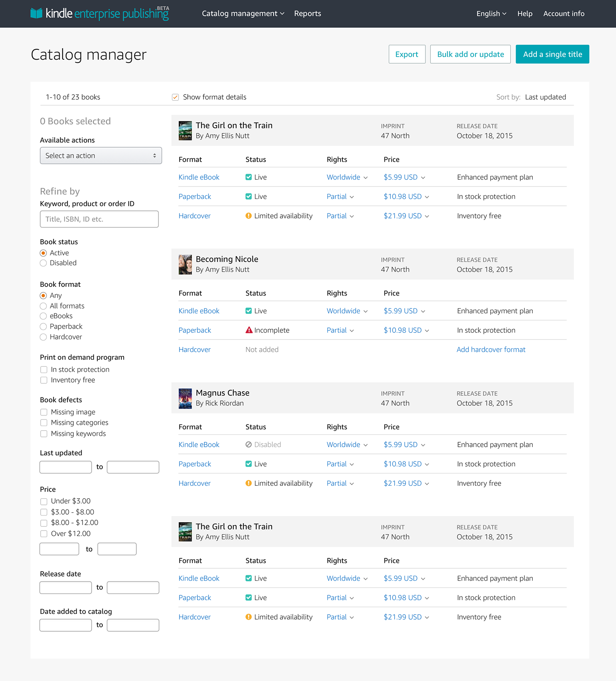The height and width of the screenshot is (681, 616).
Task: Go to the Reports menu item
Action: pos(308,14)
